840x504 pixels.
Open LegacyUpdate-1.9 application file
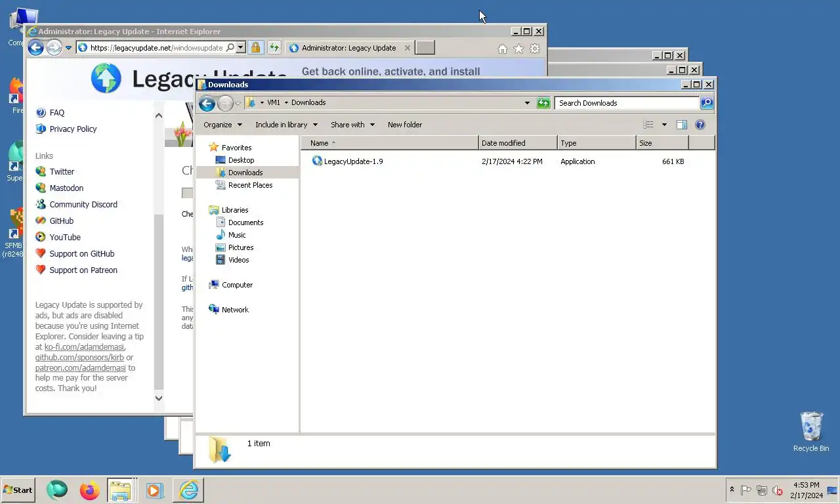353,161
